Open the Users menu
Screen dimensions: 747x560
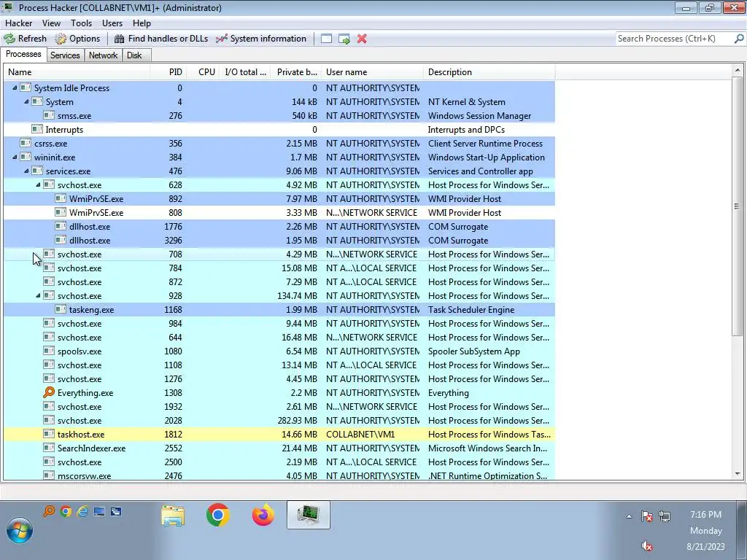pos(112,23)
